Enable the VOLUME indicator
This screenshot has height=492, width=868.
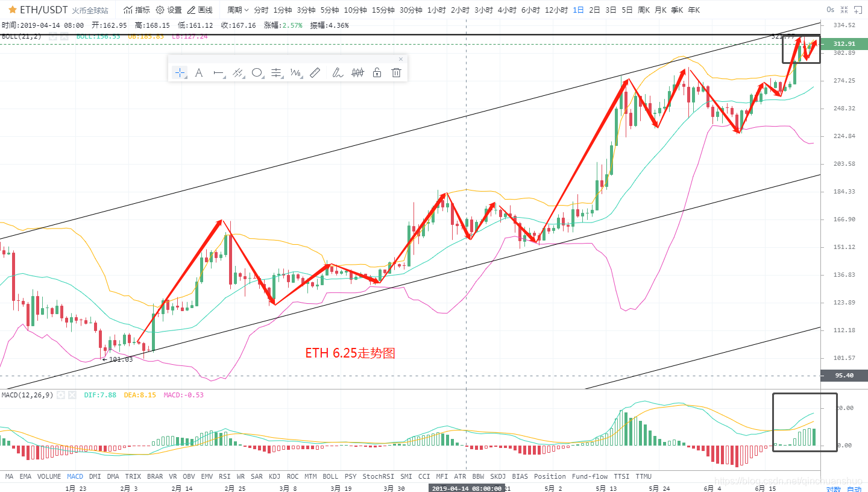pos(49,476)
